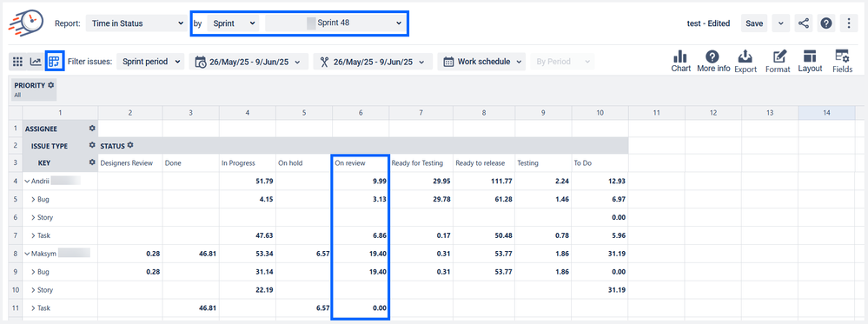Open the Sprint period filter dropdown
The image size is (868, 324).
150,62
